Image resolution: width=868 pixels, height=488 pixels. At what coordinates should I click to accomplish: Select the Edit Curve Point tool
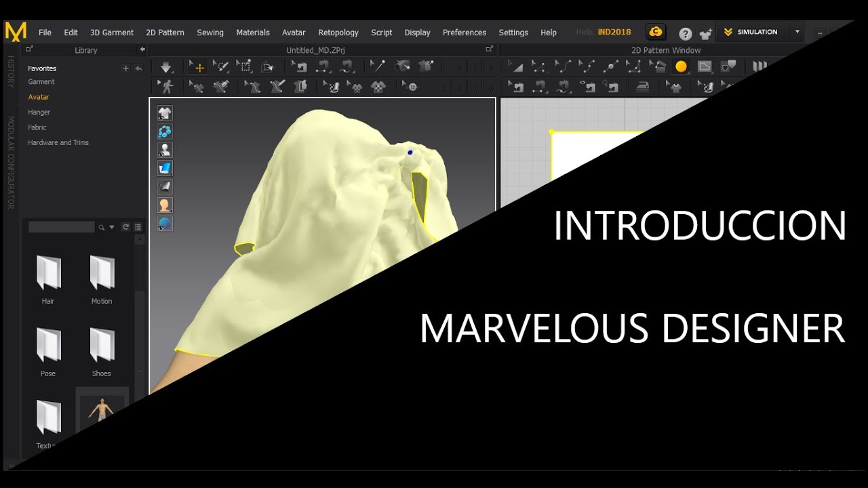pos(587,66)
